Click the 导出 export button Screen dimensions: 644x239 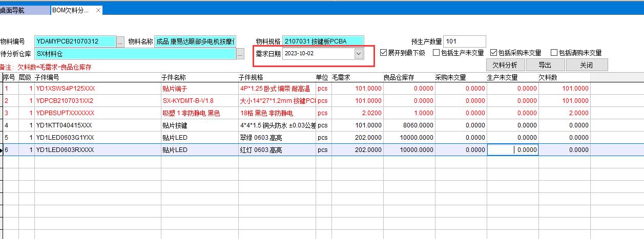[545, 65]
